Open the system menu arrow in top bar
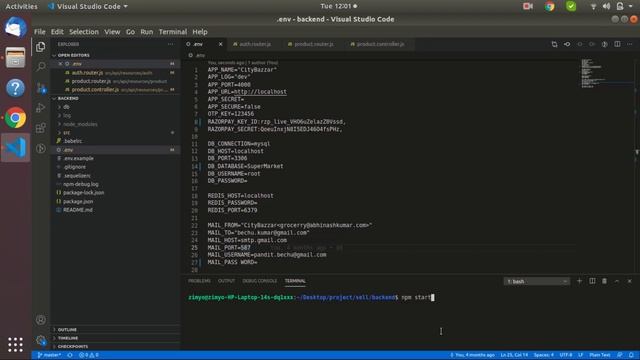The width and height of the screenshot is (640, 360). pyautogui.click(x=631, y=6)
